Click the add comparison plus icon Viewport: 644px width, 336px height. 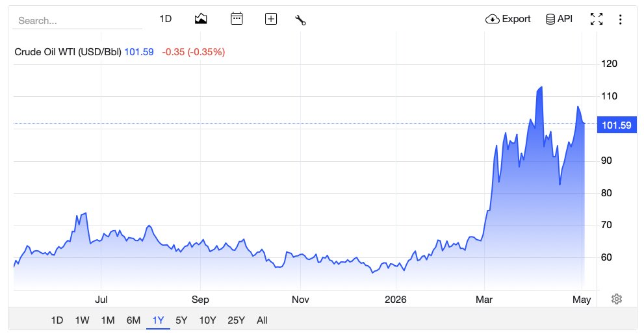pyautogui.click(x=270, y=19)
